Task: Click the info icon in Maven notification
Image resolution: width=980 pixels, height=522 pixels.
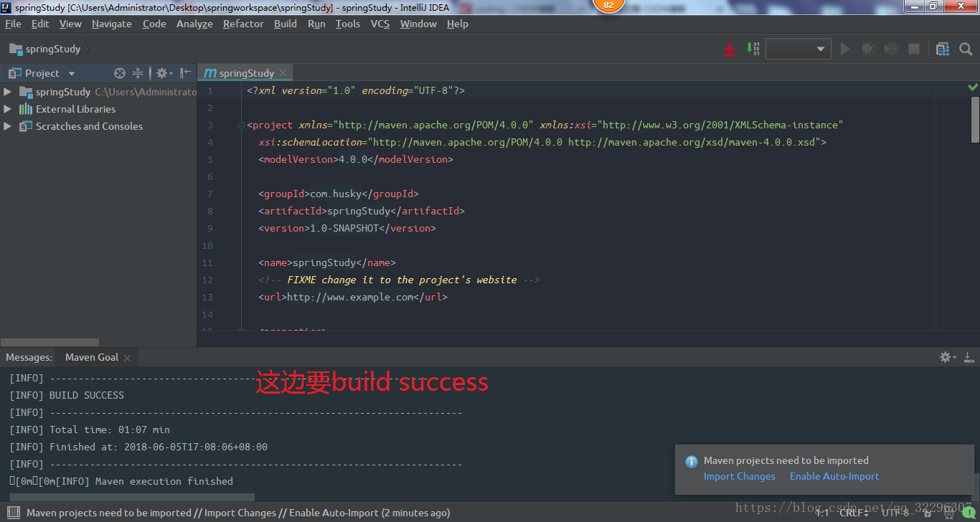Action: (692, 461)
